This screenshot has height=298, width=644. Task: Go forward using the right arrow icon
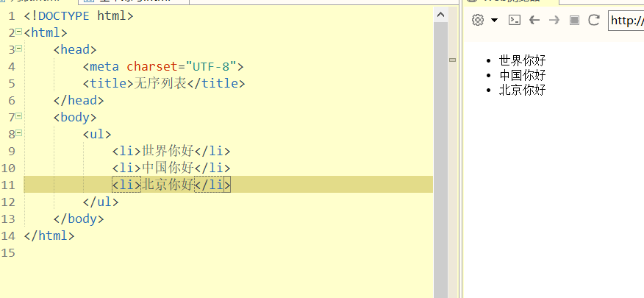(554, 20)
